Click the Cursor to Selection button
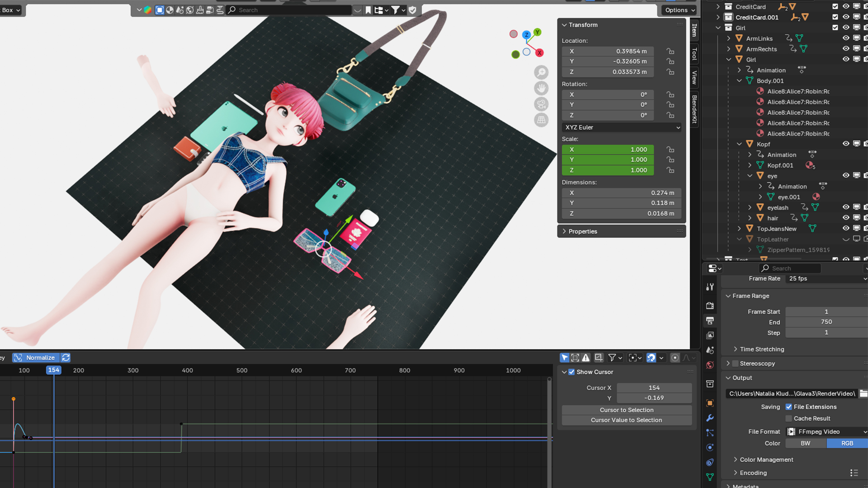This screenshot has width=868, height=488. (627, 410)
